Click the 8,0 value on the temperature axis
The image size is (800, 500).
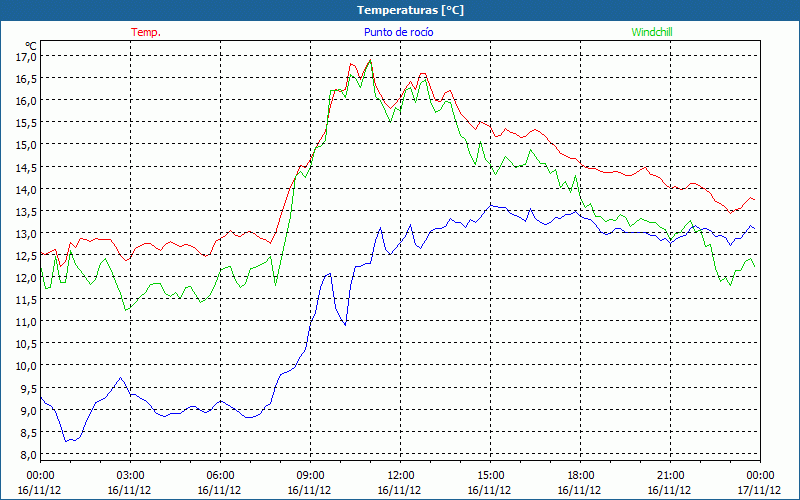tap(29, 455)
